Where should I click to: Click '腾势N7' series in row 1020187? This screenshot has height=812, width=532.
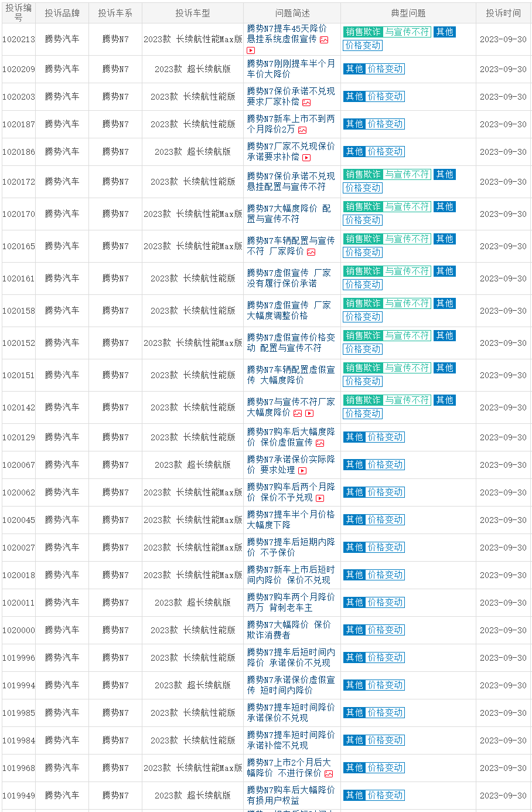[115, 124]
